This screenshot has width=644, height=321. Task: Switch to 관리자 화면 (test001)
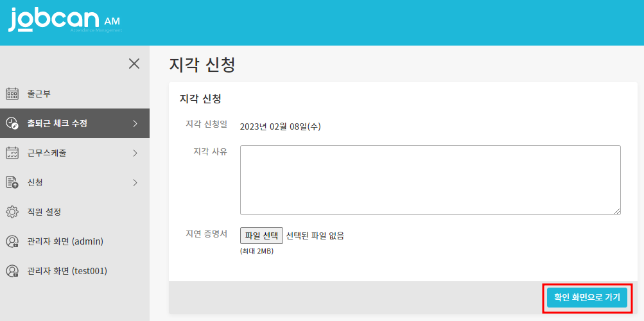(67, 271)
